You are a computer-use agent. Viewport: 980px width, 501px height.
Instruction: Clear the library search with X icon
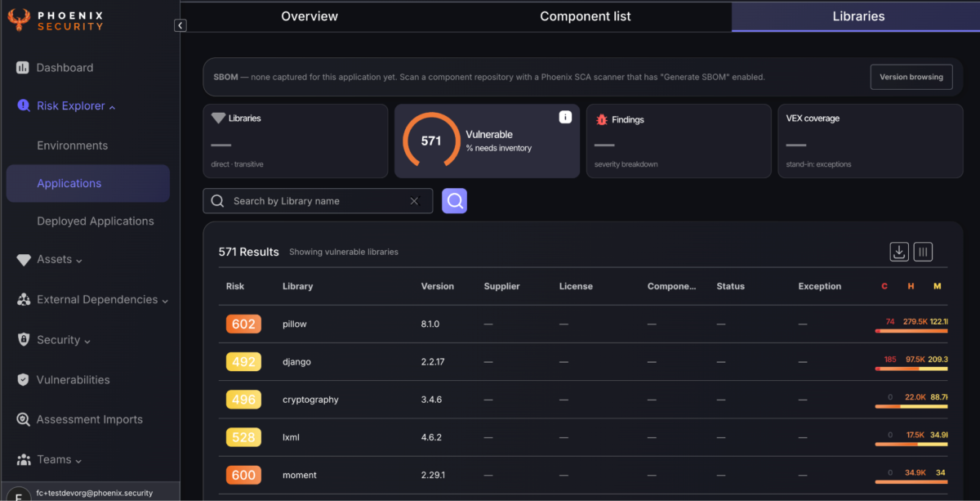pyautogui.click(x=414, y=201)
